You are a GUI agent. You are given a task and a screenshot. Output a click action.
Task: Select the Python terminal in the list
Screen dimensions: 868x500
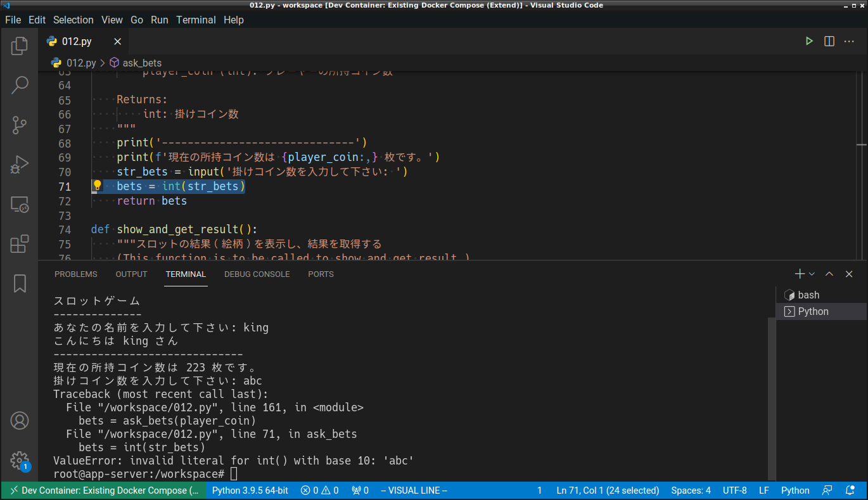[813, 311]
